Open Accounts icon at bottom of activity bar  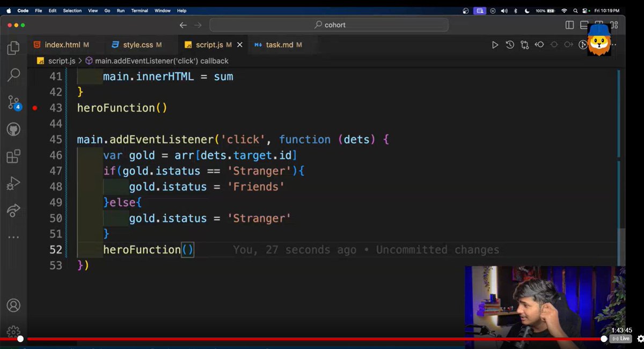(13, 306)
